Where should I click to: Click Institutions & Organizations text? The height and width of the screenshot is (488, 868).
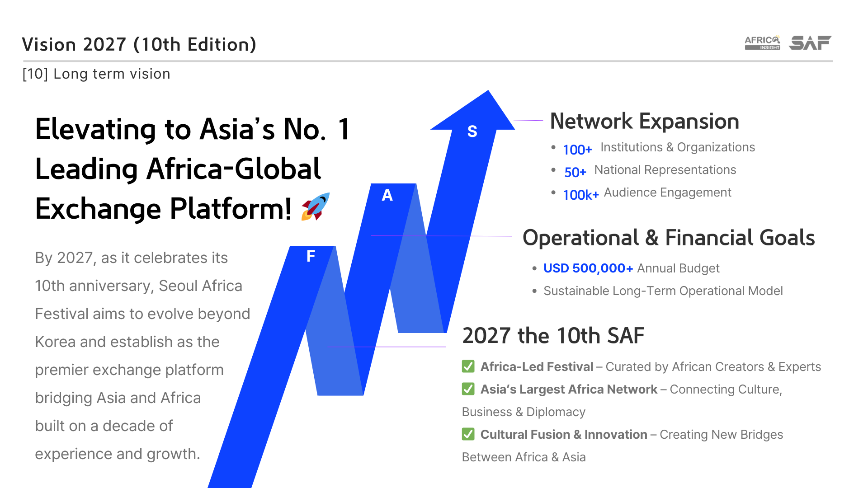(678, 147)
